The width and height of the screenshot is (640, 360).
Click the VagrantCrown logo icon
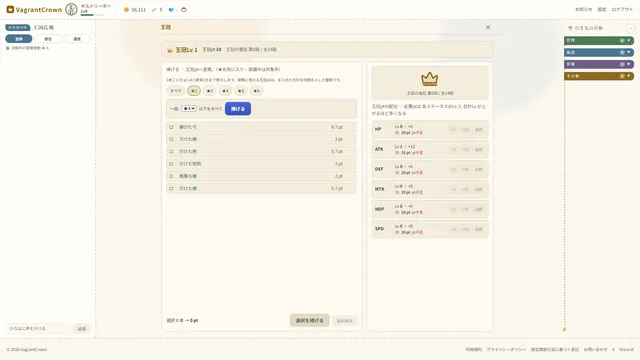[x=10, y=9]
